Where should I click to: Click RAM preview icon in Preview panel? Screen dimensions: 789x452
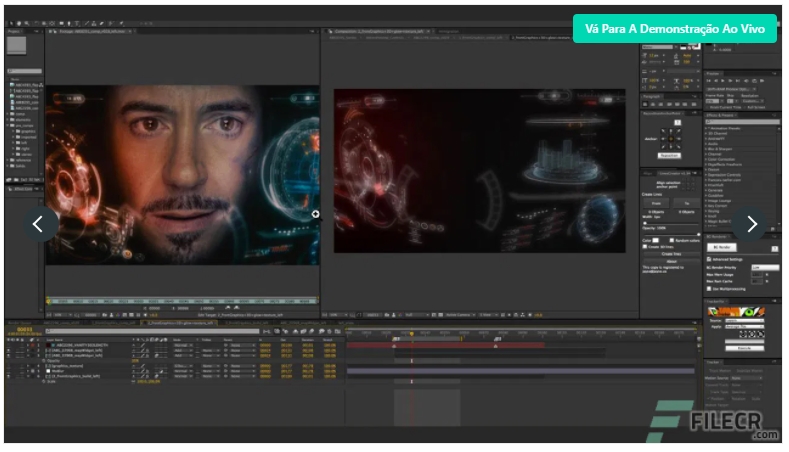pos(762,81)
